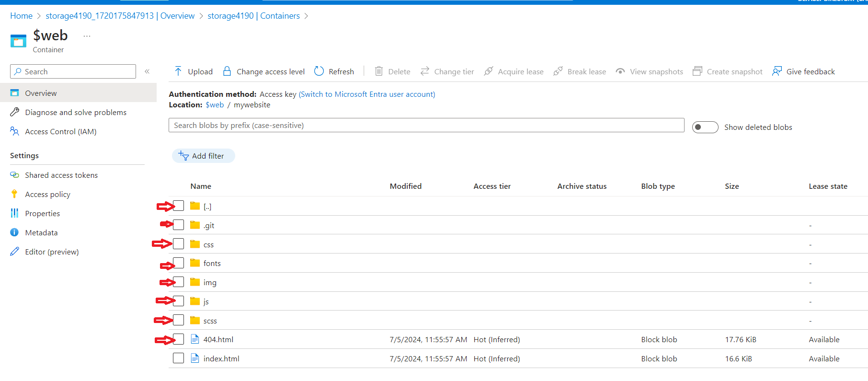The image size is (868, 381).
Task: Click the scss folder icon
Action: tap(195, 320)
